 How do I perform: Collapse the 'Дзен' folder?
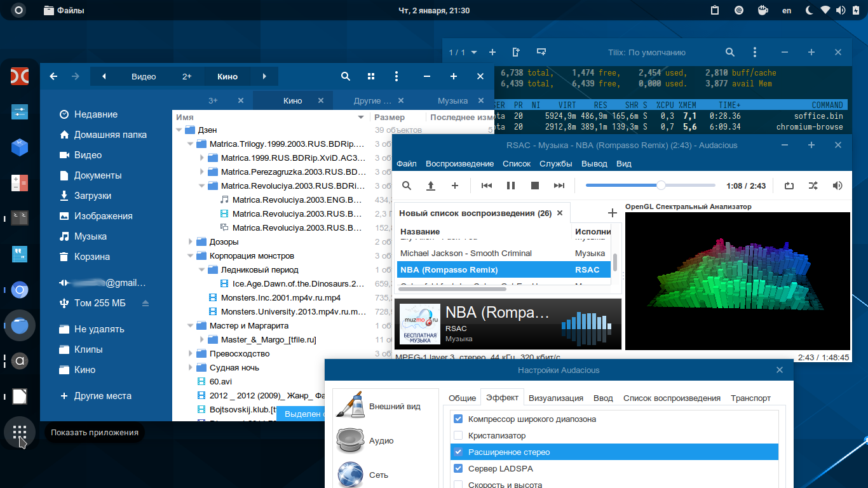179,130
